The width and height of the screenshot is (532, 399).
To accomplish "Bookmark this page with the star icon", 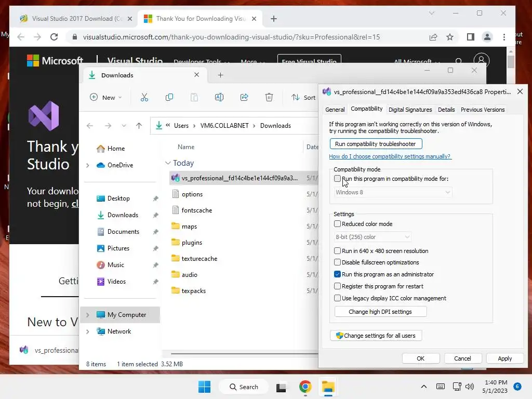I will (x=450, y=37).
